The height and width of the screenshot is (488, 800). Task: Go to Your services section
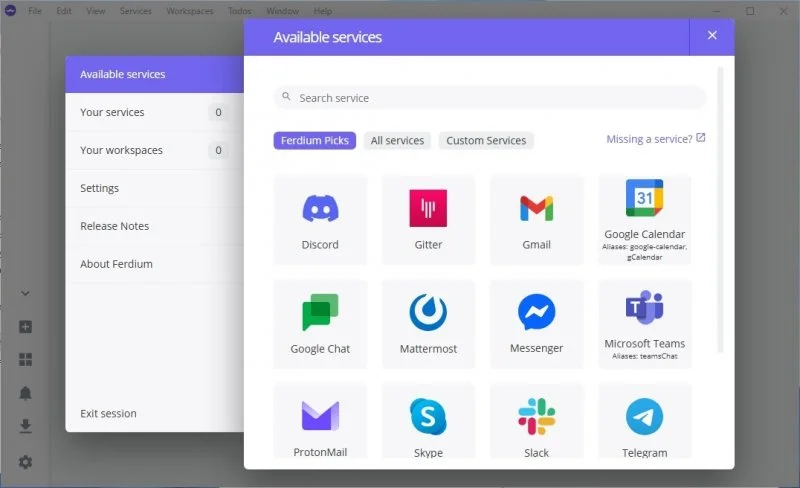(155, 112)
